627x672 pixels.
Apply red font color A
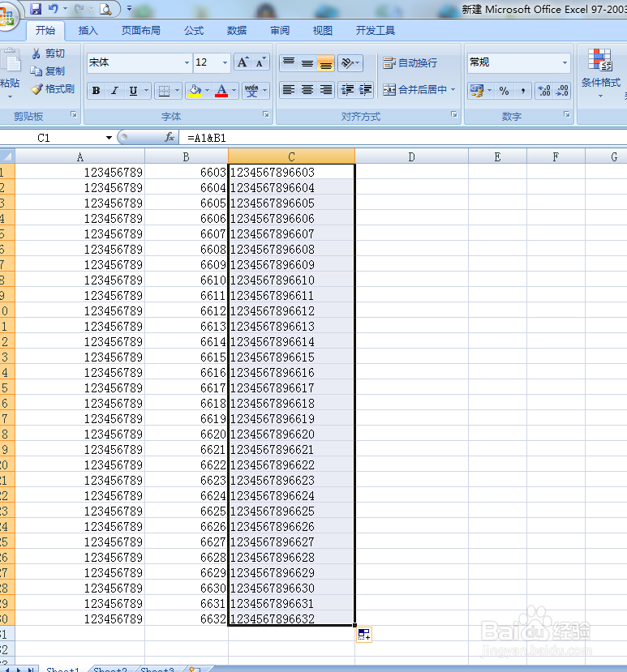coord(221,91)
